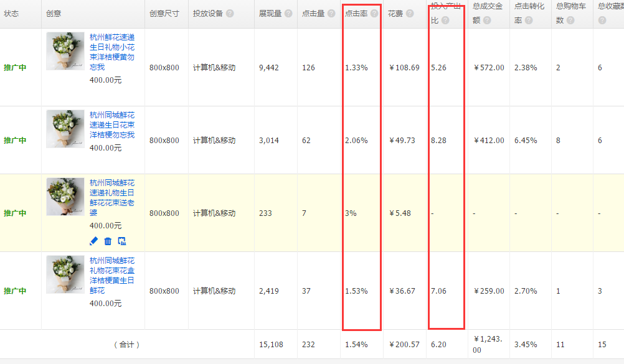This screenshot has height=364, width=624.
Task: Open link 杭州鲜花速递生日礼物小花束洋桔梗黄勿忘我
Action: [x=112, y=52]
